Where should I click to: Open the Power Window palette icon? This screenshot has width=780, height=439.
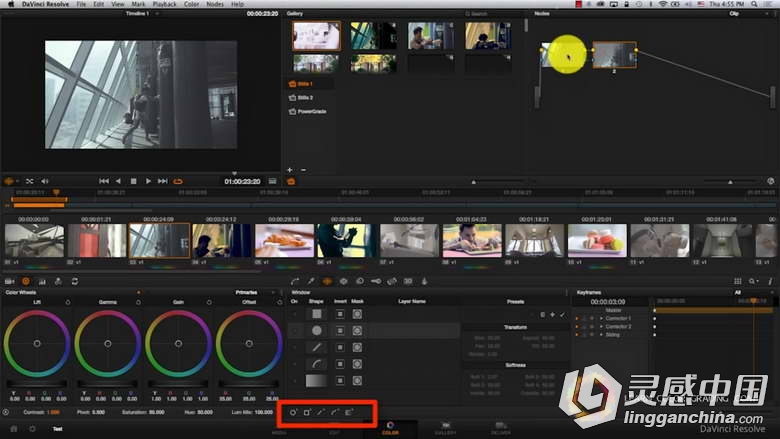(x=327, y=281)
